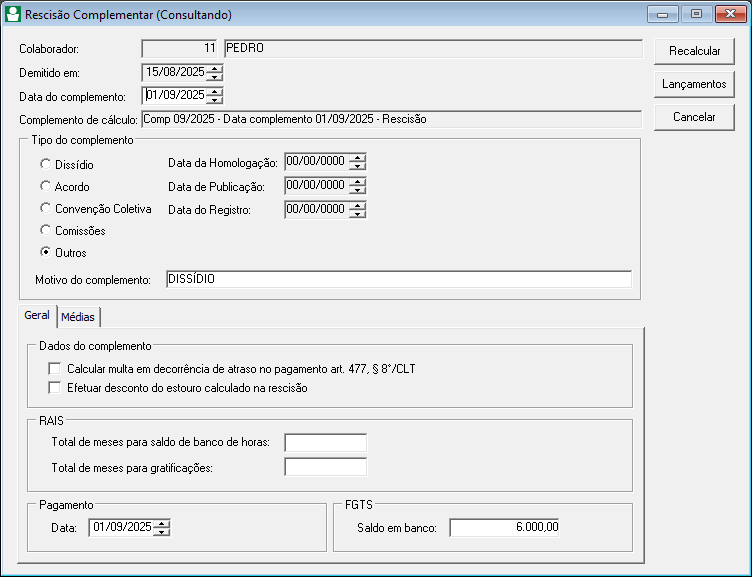This screenshot has width=752, height=577.
Task: Increase the Demitido em date with up arrow
Action: tap(215, 68)
